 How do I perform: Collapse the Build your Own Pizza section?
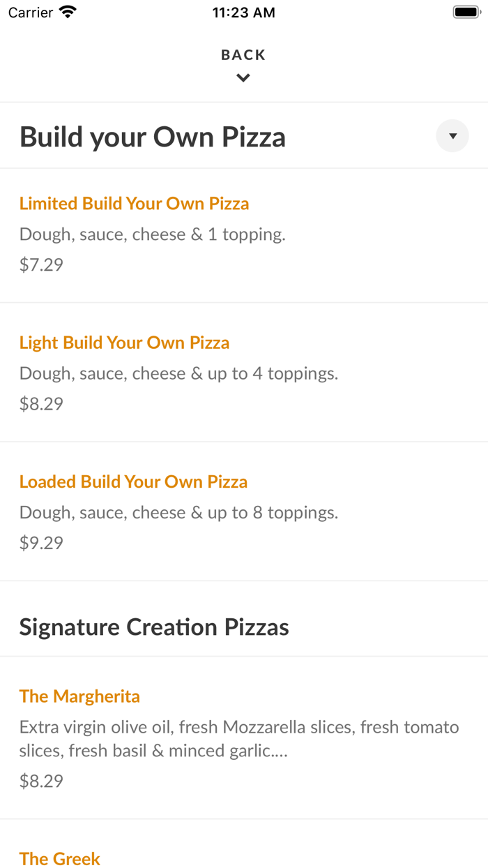(x=452, y=136)
